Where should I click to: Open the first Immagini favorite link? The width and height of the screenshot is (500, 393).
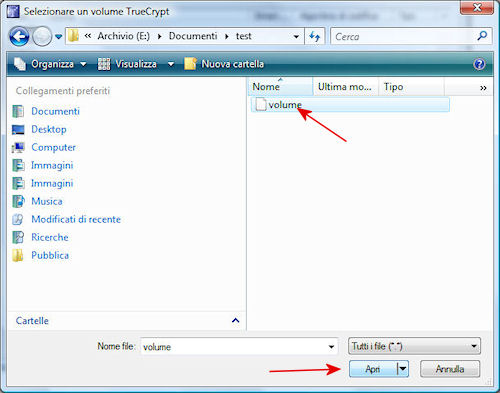52,165
